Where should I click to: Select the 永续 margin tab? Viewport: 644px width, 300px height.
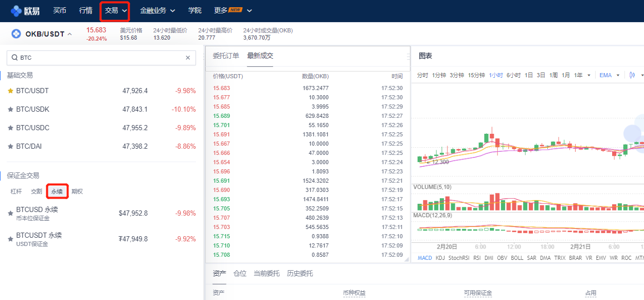tap(57, 191)
